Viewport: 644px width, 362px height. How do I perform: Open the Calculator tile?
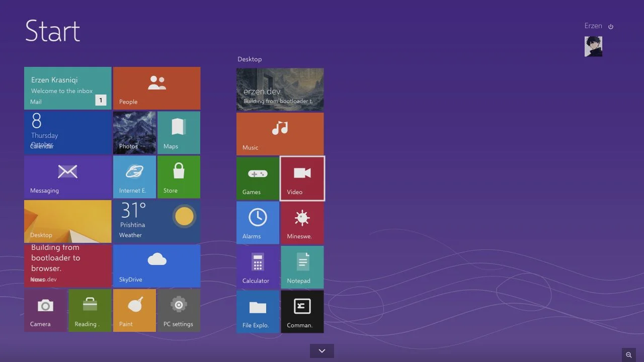(x=258, y=267)
